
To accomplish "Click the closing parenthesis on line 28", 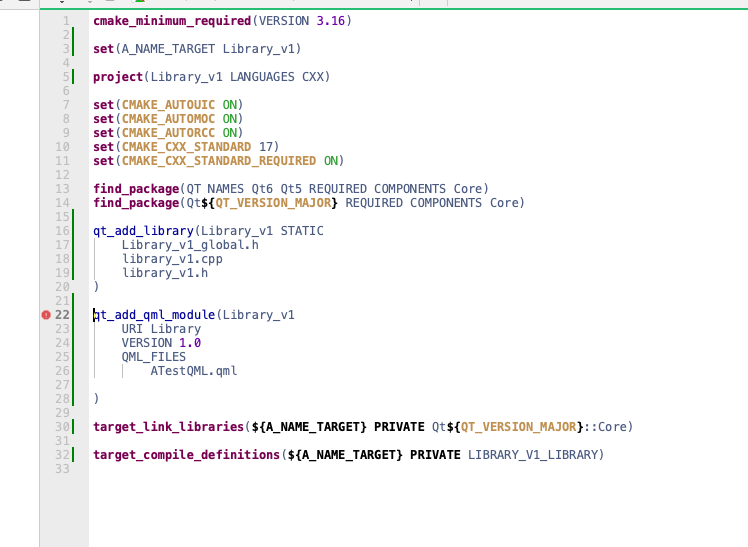I will (x=96, y=399).
